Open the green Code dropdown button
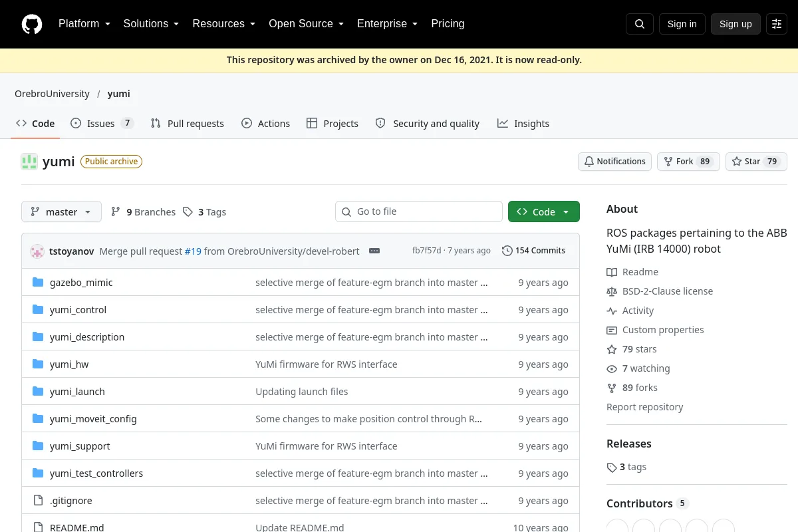The image size is (798, 532). (544, 211)
